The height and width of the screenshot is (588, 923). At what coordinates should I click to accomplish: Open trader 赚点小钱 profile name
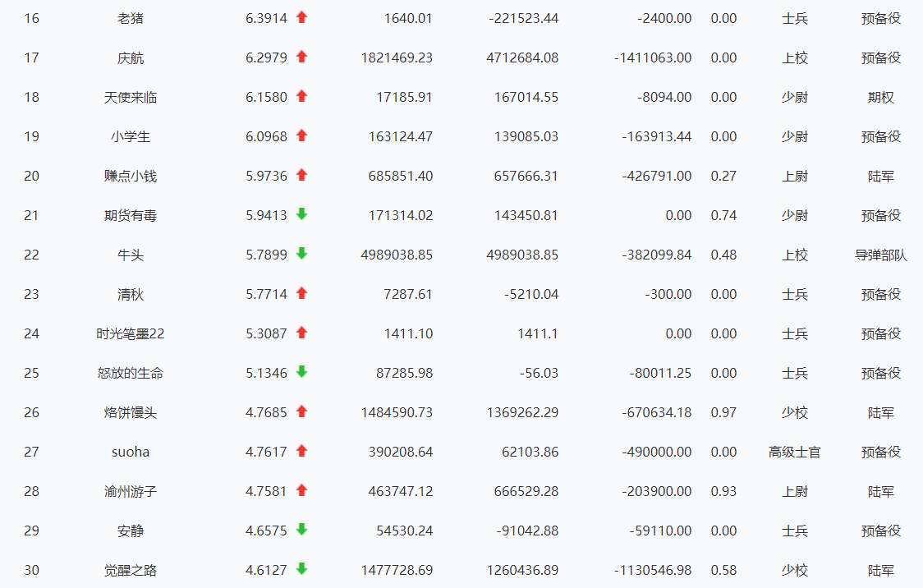click(131, 176)
